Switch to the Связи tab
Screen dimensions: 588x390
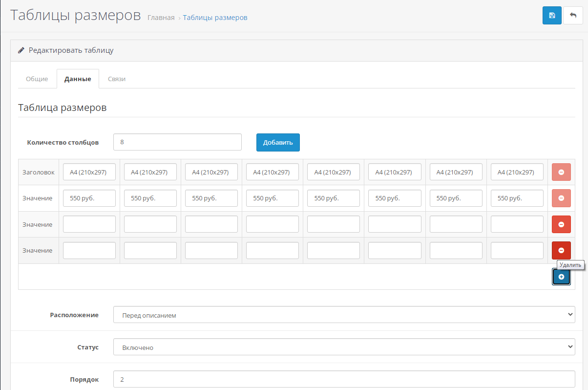[117, 79]
